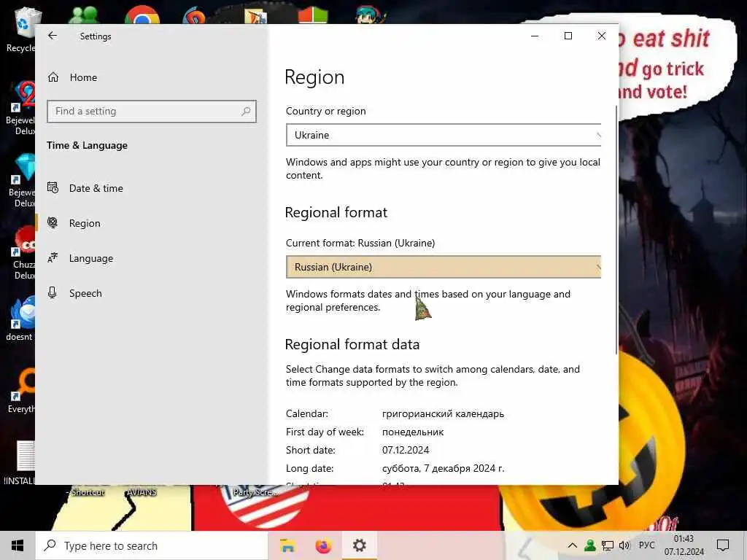The width and height of the screenshot is (747, 560).
Task: Click the Settings gear taskbar icon
Action: click(359, 545)
